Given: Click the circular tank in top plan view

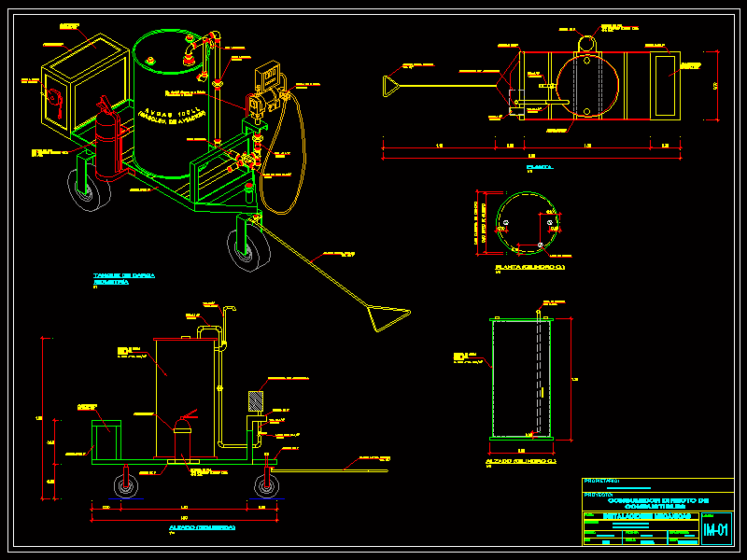Looking at the screenshot, I should point(586,85).
